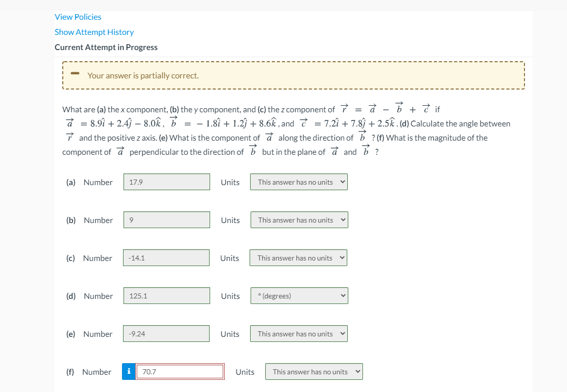567x392 pixels.
Task: Click the highlighted answer field showing 70.7
Action: coord(181,371)
